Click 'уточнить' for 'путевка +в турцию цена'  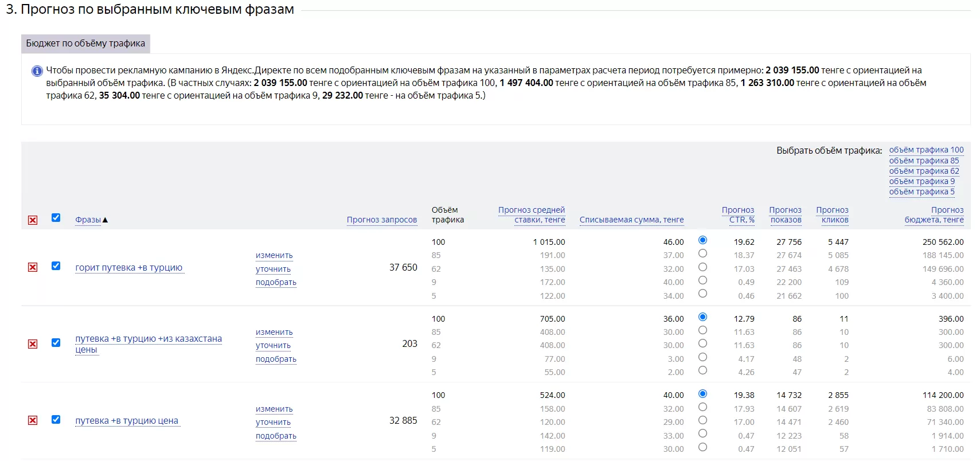(x=273, y=423)
